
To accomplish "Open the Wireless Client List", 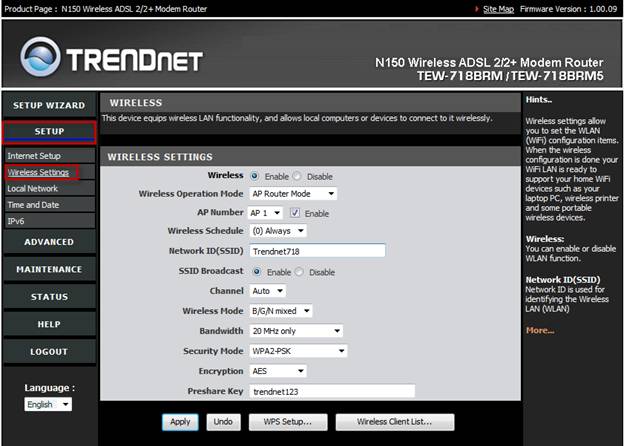I will (395, 422).
